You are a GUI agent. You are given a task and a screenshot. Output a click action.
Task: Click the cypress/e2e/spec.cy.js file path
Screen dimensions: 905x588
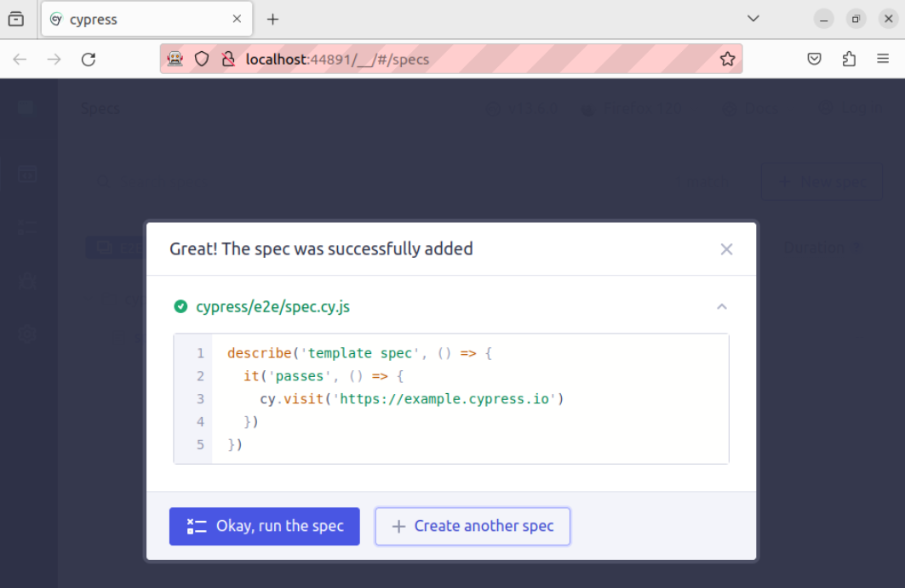coord(272,307)
